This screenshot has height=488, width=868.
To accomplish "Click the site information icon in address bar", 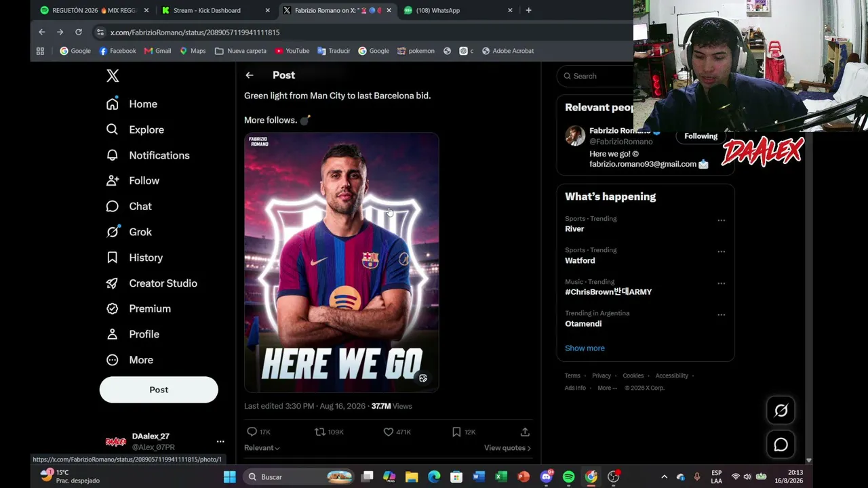I will 100,32.
